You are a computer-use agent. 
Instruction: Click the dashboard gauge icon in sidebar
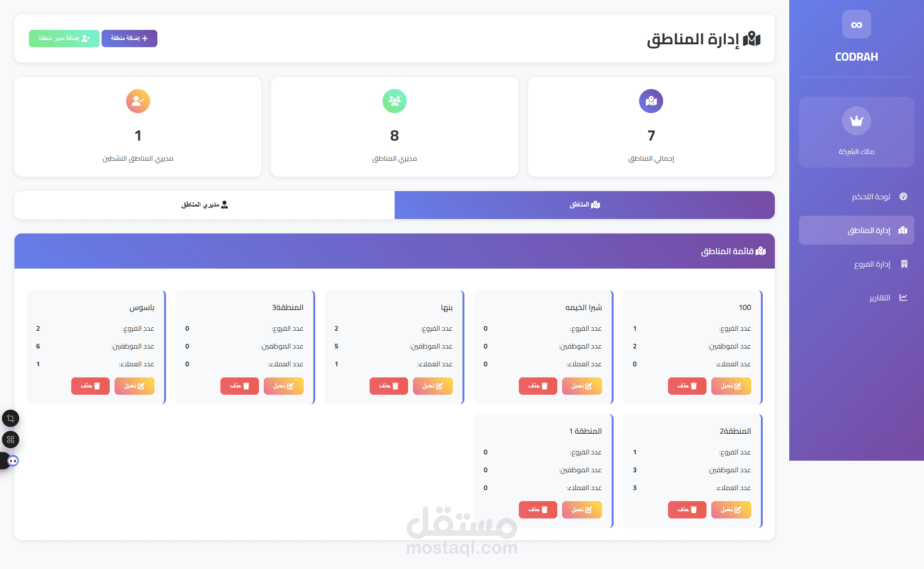(x=903, y=196)
